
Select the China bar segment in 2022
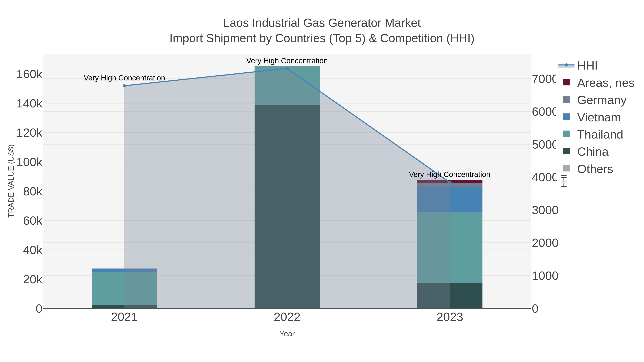(287, 207)
